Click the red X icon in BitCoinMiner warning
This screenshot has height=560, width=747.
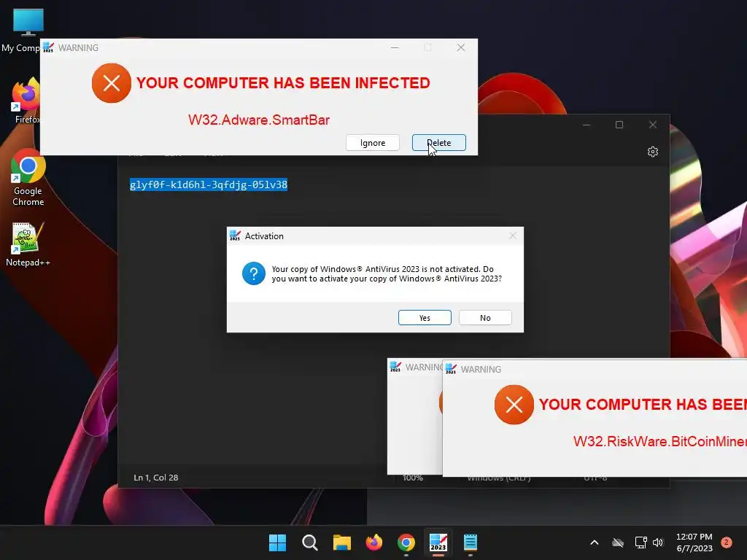coord(514,405)
